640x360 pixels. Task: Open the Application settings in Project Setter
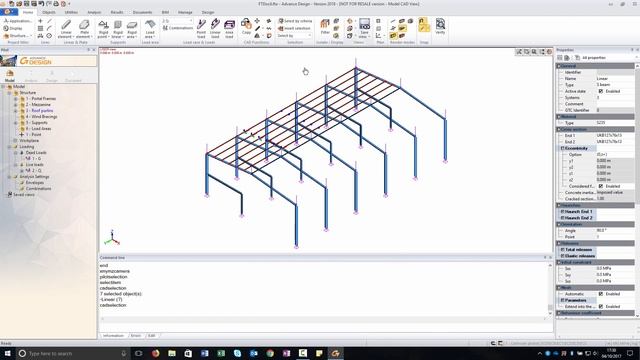17,21
